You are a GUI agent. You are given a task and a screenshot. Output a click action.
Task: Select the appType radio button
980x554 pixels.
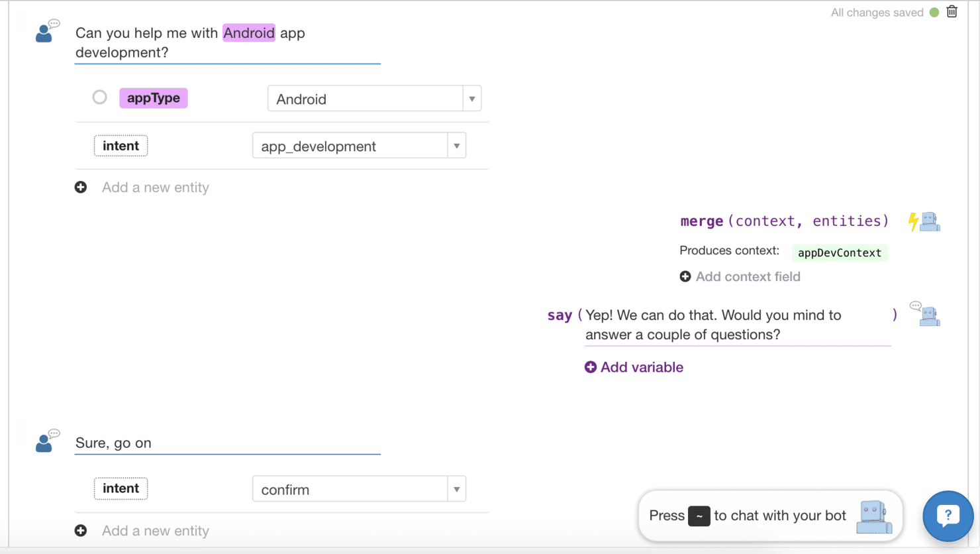click(99, 97)
